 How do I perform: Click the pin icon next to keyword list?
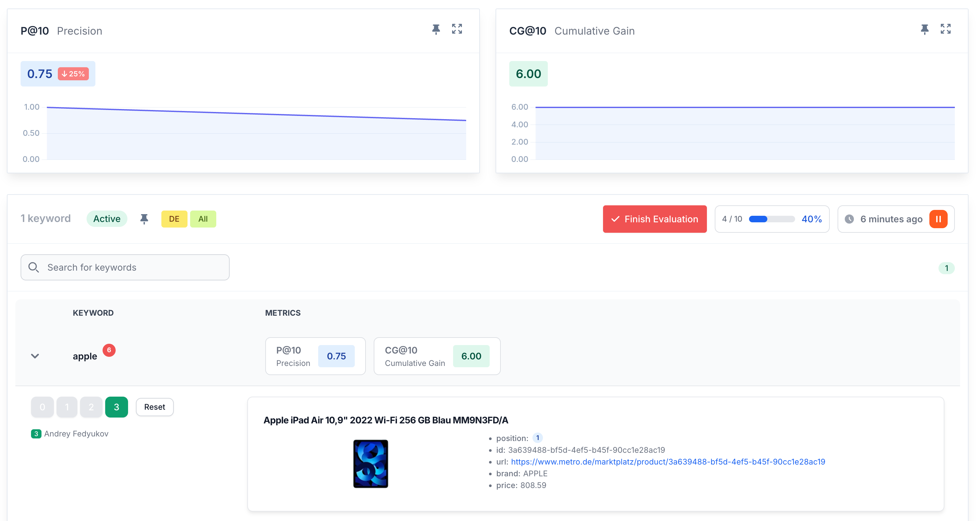pos(143,219)
